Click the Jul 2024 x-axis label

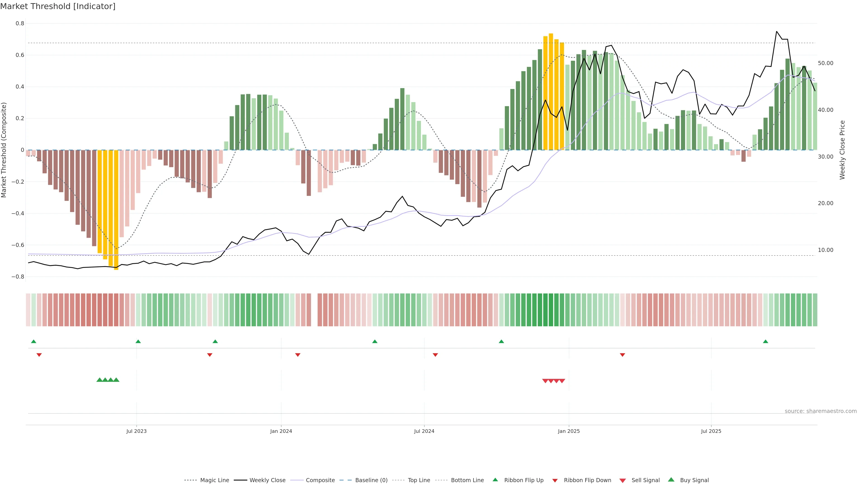[x=424, y=431]
